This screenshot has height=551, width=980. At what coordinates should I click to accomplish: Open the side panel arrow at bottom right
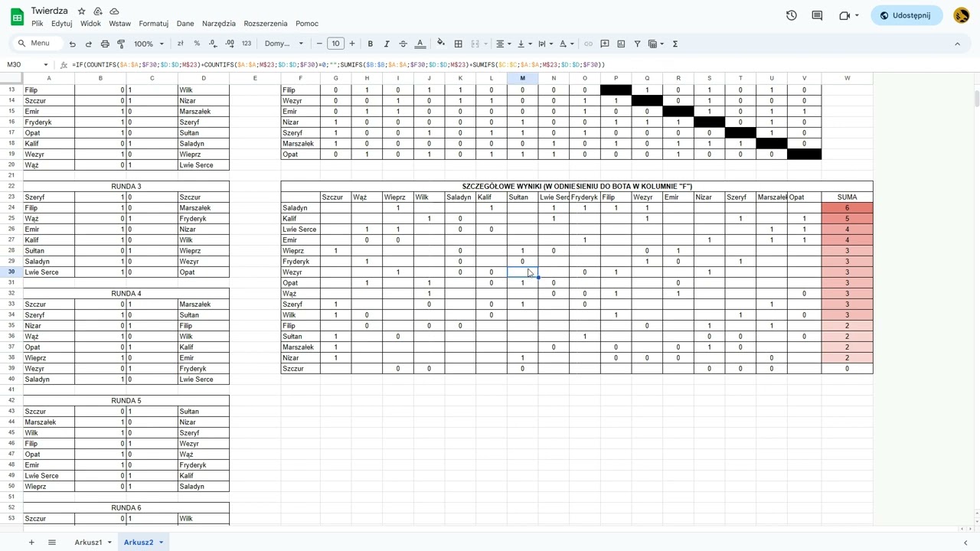click(x=965, y=543)
